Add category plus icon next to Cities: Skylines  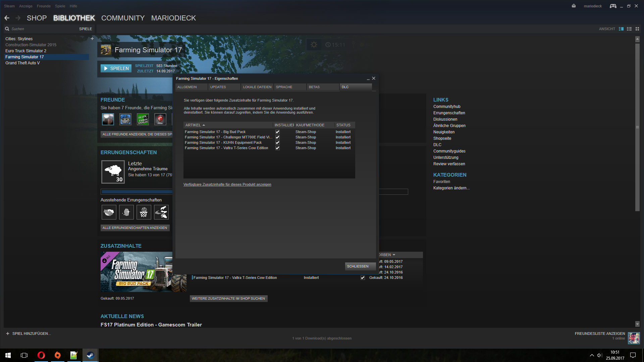[92, 39]
